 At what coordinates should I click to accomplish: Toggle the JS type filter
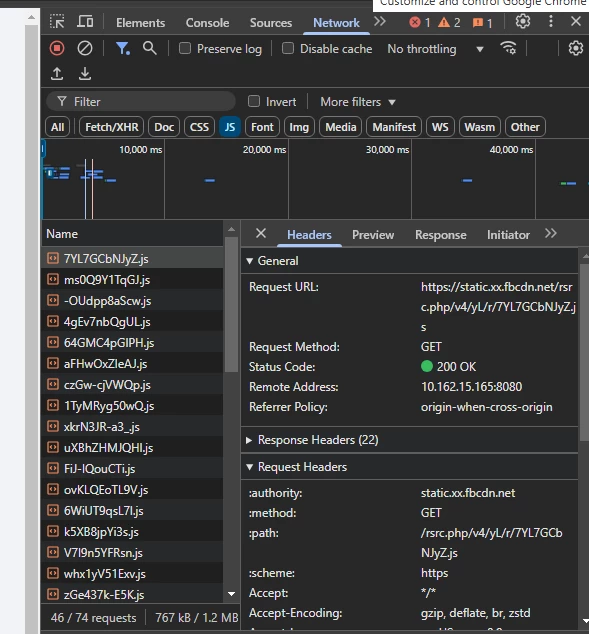point(230,127)
